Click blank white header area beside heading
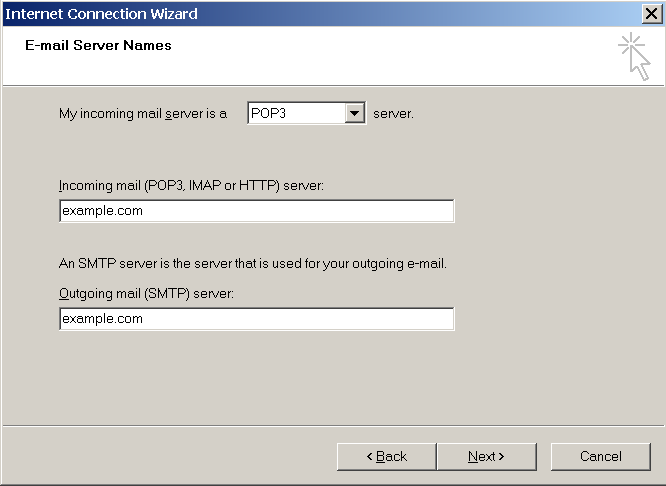The width and height of the screenshot is (666, 486). (x=400, y=55)
